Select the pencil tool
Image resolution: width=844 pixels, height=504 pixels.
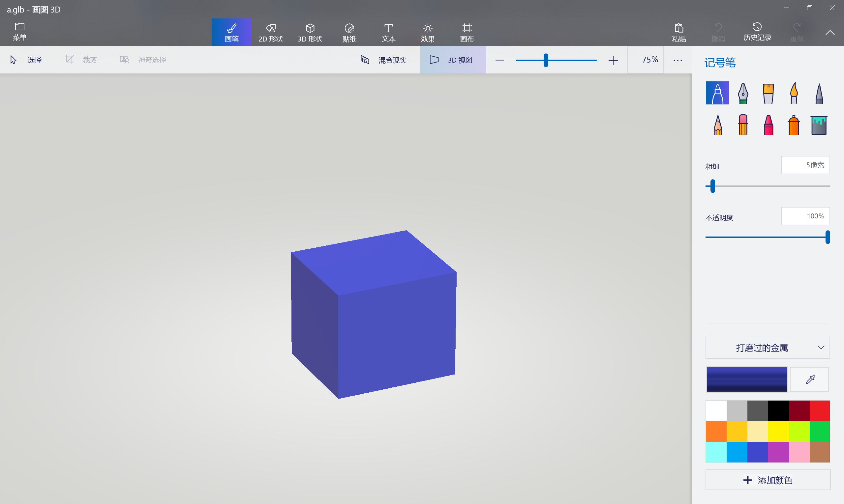coord(717,125)
